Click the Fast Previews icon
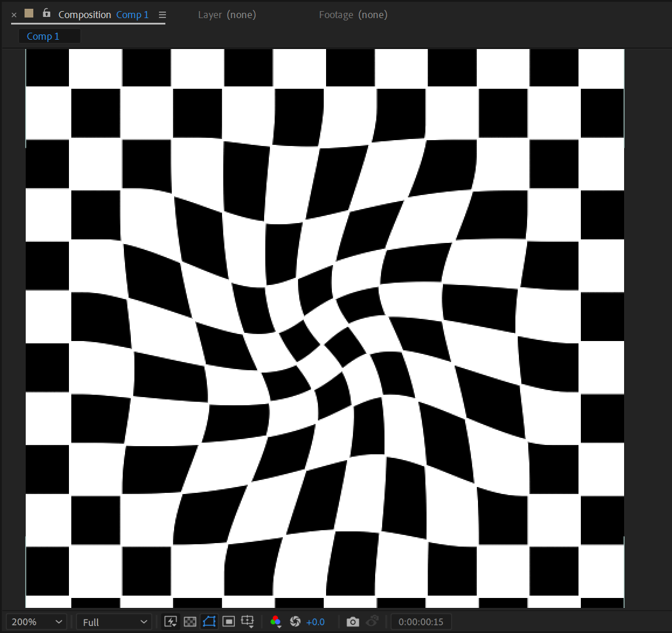This screenshot has width=672, height=633. point(171,621)
